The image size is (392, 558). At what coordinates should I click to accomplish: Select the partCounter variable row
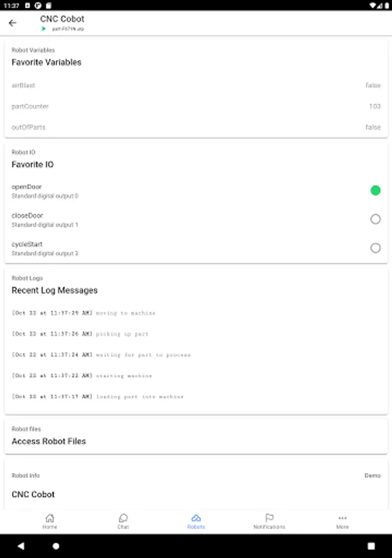point(196,107)
